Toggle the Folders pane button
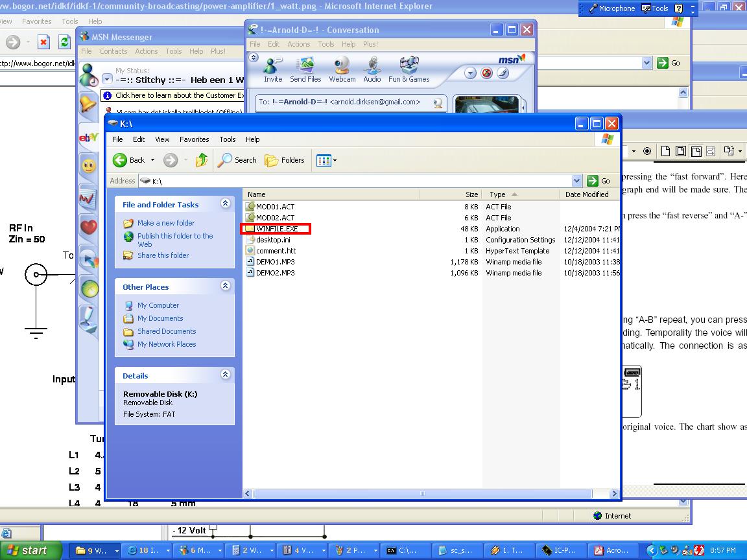 (x=285, y=160)
